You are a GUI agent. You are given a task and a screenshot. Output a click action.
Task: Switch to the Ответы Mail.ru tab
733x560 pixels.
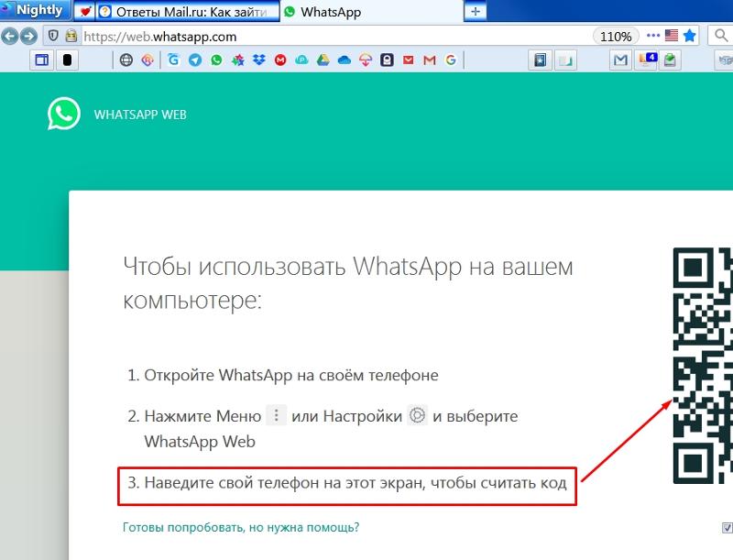click(188, 12)
